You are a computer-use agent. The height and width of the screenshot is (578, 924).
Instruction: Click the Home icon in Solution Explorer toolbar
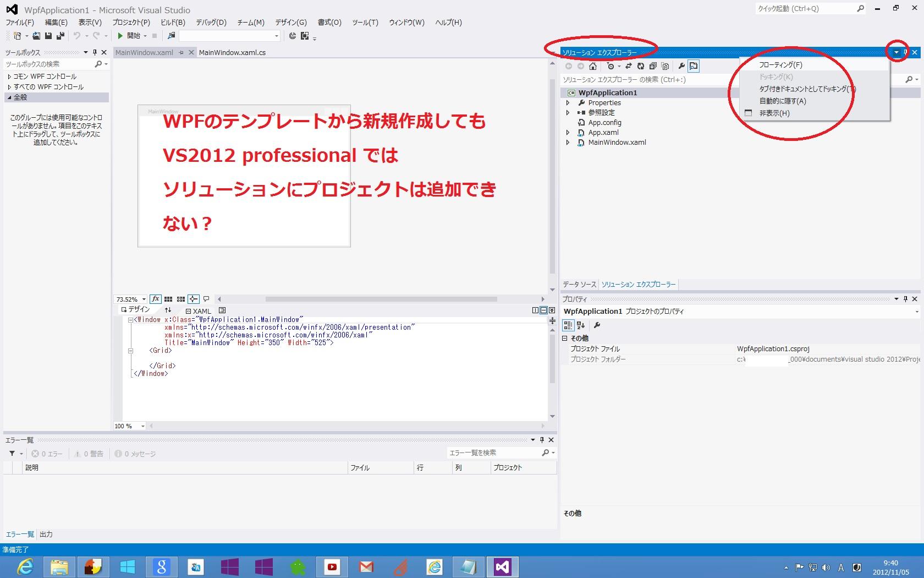(x=592, y=66)
